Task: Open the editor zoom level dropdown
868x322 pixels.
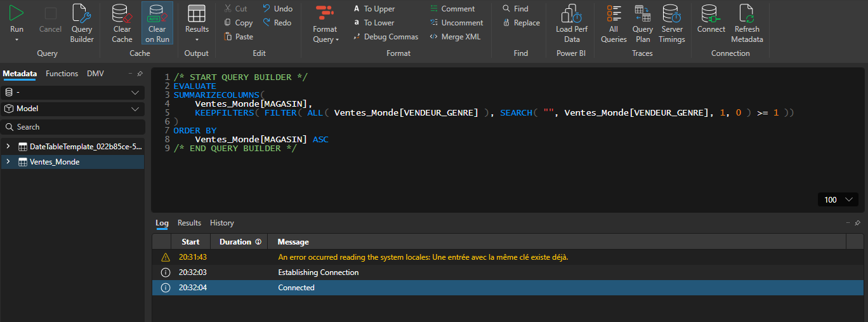Action: [x=838, y=199]
